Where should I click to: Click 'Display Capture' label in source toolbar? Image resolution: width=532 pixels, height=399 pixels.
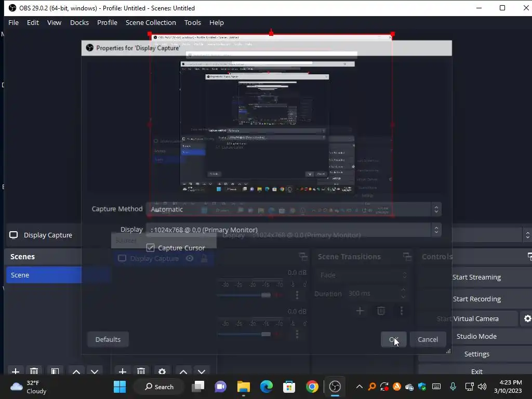pyautogui.click(x=48, y=235)
